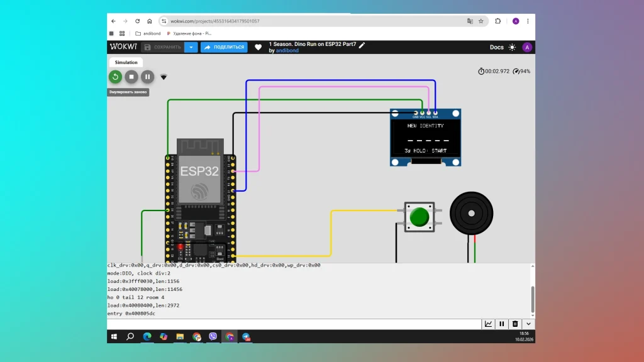Like the project with heart icon
Viewport: 644px width, 362px height.
tap(258, 47)
